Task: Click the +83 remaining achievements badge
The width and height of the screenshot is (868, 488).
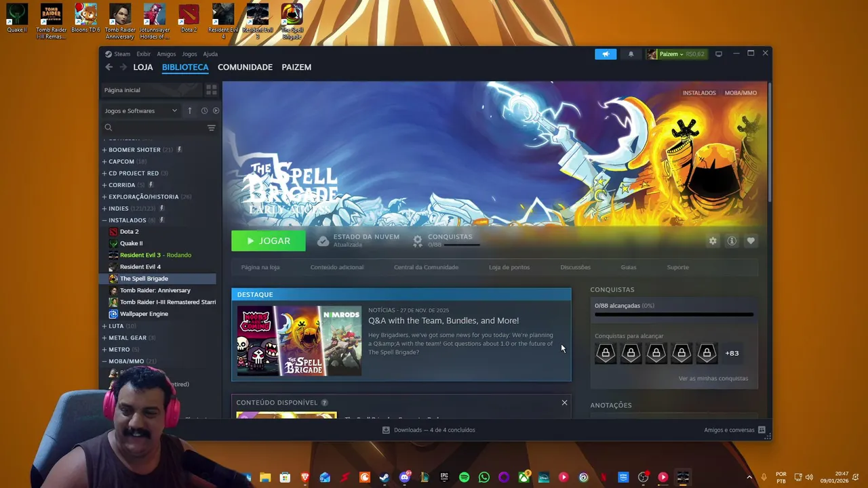Action: pos(732,353)
